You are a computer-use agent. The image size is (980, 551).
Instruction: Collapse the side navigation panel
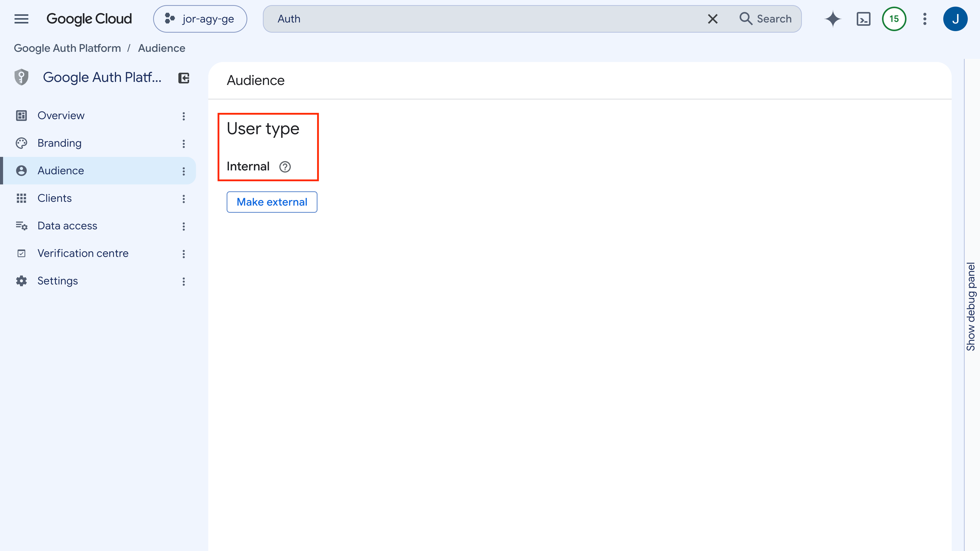click(184, 78)
